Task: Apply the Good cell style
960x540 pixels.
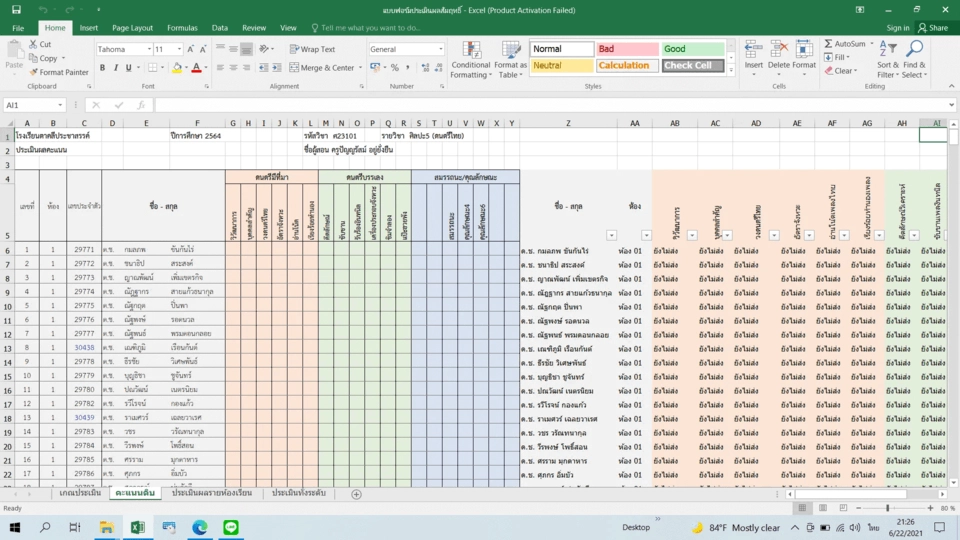Action: (x=692, y=49)
